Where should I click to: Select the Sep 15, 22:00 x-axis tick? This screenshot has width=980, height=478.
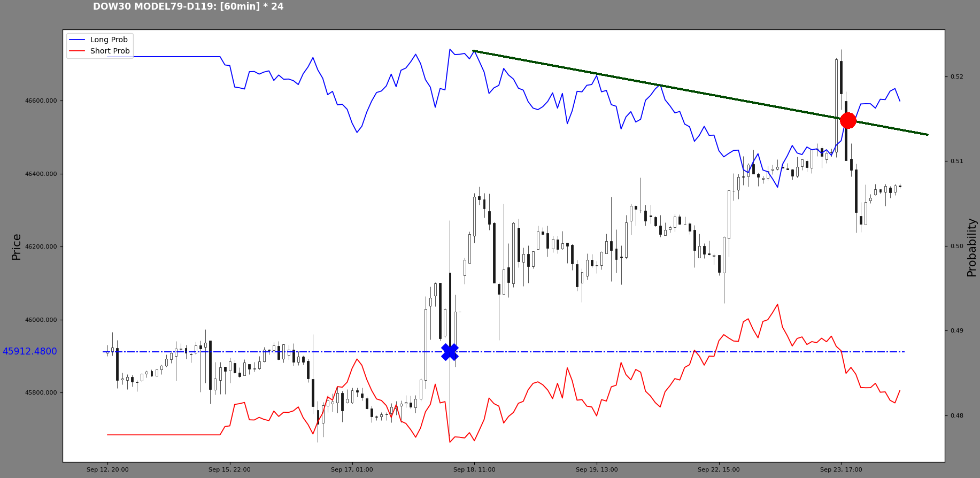[229, 470]
